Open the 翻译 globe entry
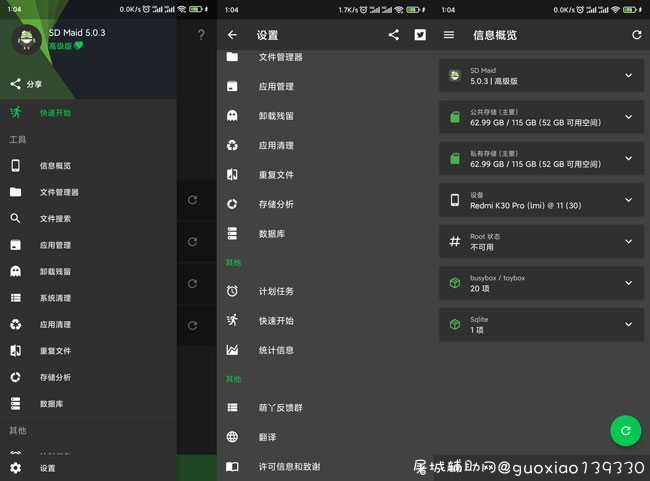The image size is (650, 481). coord(325,437)
